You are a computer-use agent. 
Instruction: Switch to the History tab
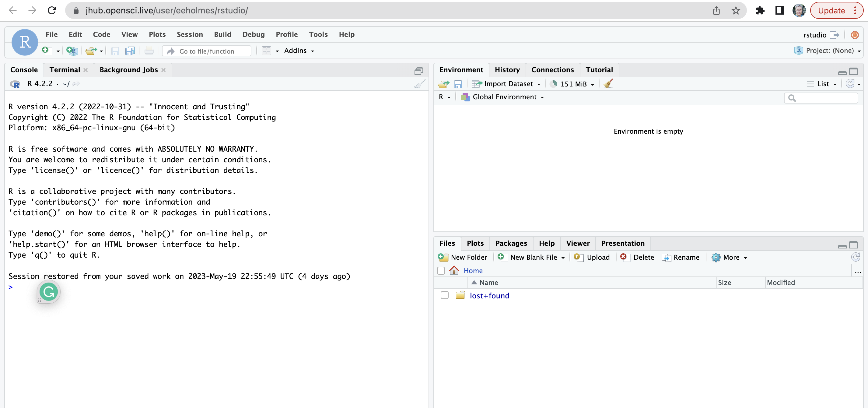(x=507, y=70)
